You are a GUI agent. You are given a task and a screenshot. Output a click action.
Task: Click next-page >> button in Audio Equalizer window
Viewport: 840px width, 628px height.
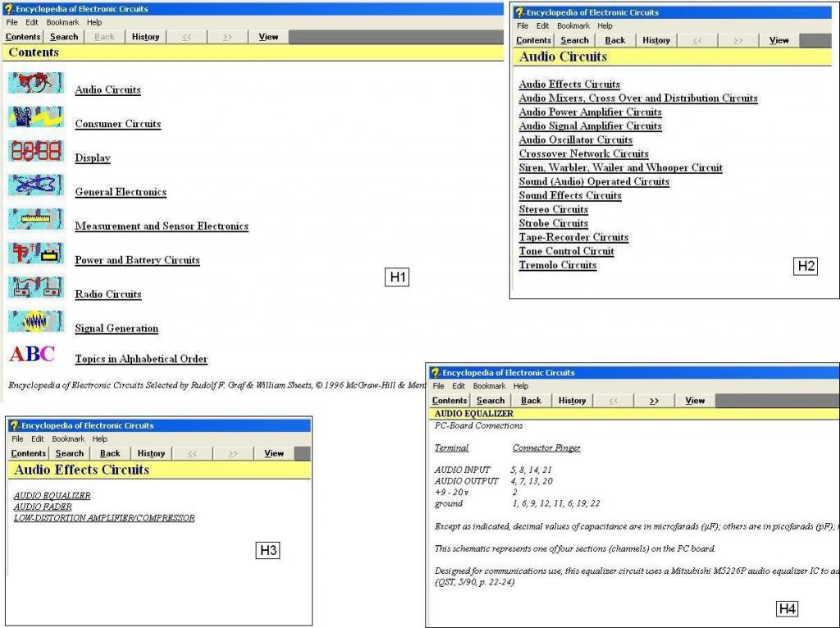(654, 400)
